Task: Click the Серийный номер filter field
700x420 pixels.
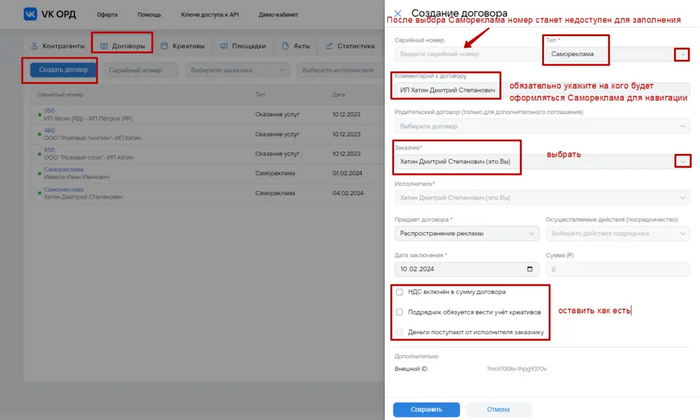Action: pos(141,70)
